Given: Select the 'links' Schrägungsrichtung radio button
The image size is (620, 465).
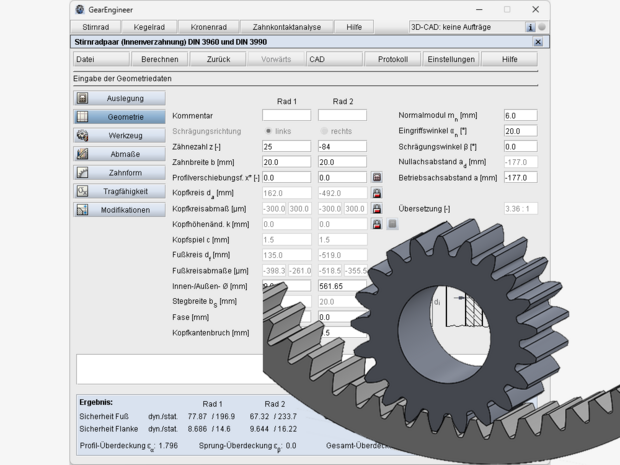Looking at the screenshot, I should pos(268,131).
